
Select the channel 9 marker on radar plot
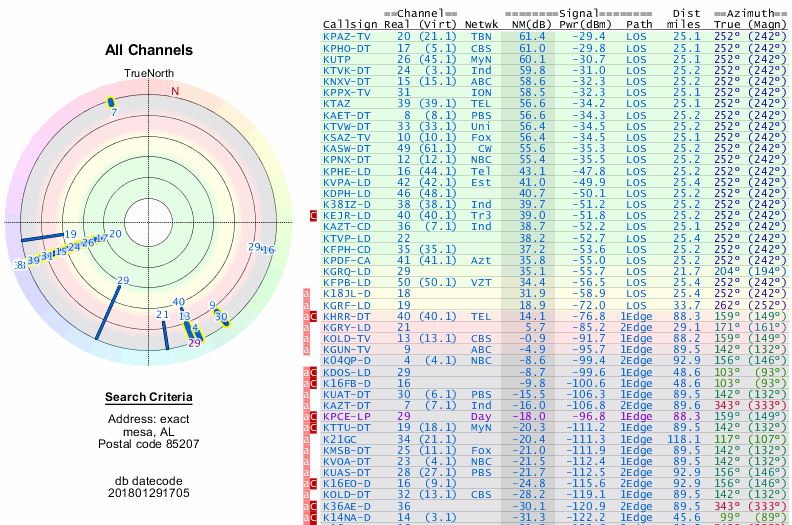click(212, 306)
